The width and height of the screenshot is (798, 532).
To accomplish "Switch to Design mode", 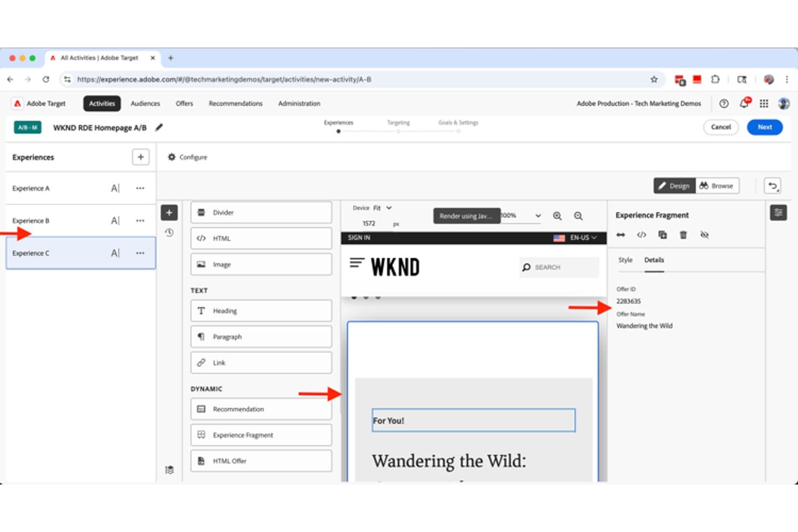I will point(675,185).
